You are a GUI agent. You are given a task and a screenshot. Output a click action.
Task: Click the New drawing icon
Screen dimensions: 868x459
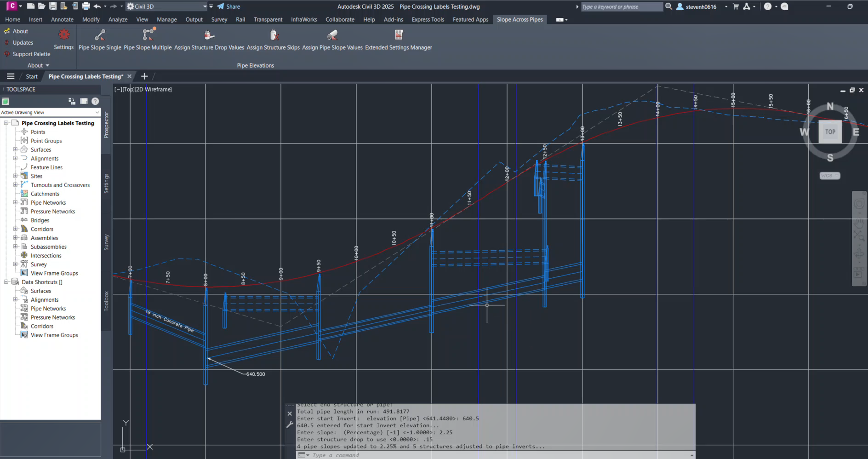click(31, 6)
